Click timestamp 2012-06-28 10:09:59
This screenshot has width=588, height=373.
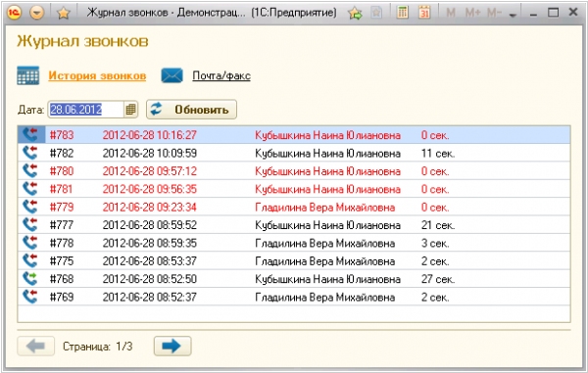(x=150, y=153)
